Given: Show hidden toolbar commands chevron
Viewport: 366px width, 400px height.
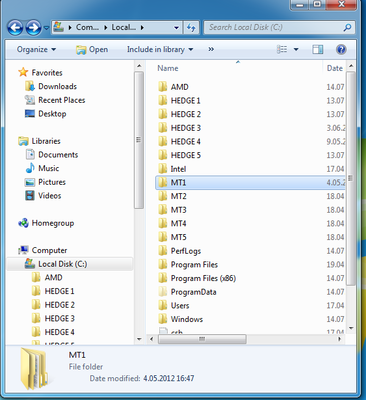Looking at the screenshot, I should tap(211, 49).
